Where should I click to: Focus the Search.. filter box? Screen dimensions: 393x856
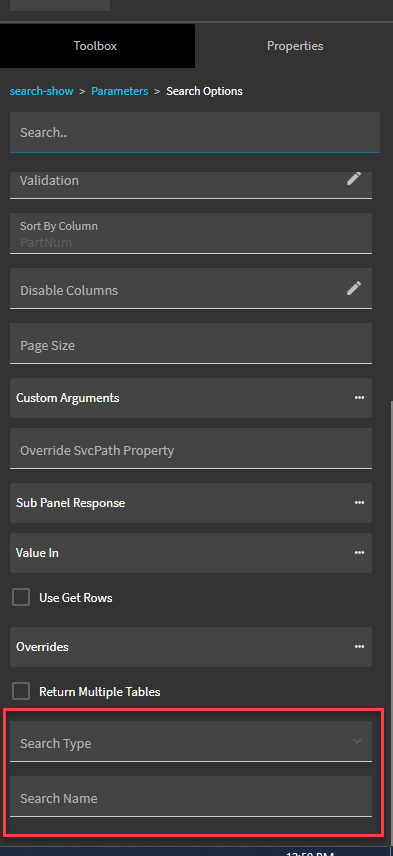pyautogui.click(x=195, y=132)
